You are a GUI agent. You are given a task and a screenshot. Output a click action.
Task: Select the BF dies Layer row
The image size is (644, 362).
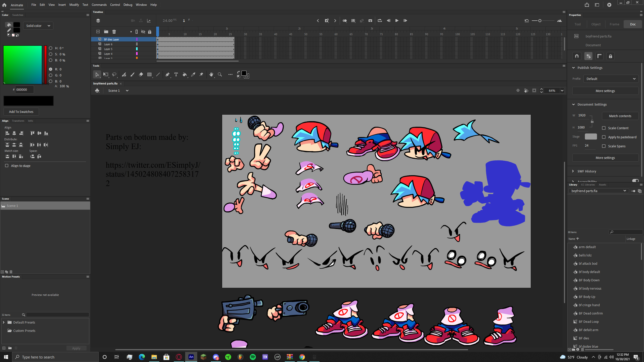coord(124,39)
